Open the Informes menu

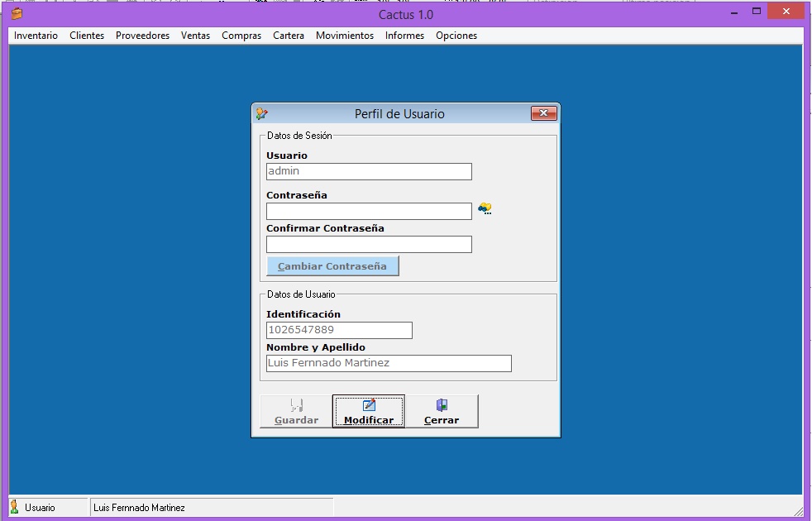click(404, 36)
